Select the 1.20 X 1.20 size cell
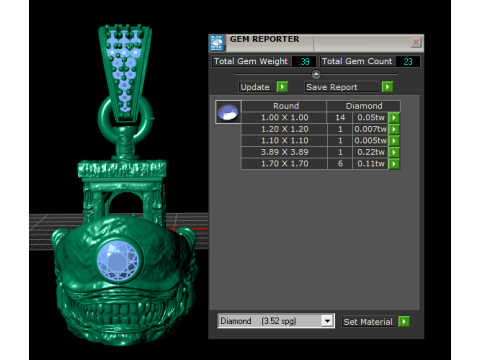Viewport: 480px width, 360px height. 284,129
